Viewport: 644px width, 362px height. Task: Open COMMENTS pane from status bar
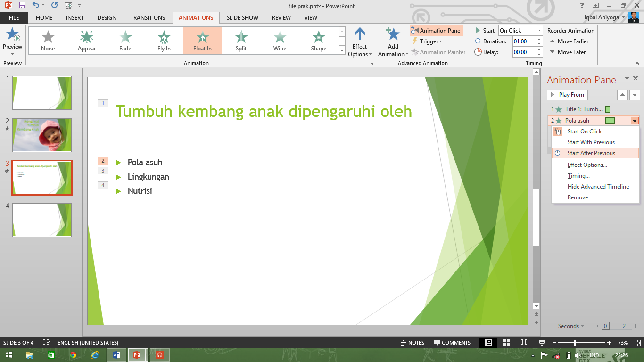point(452,343)
